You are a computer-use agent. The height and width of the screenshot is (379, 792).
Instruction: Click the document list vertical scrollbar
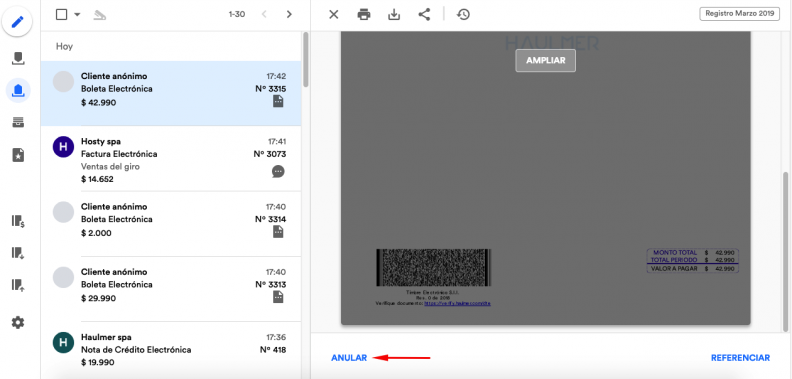click(305, 61)
